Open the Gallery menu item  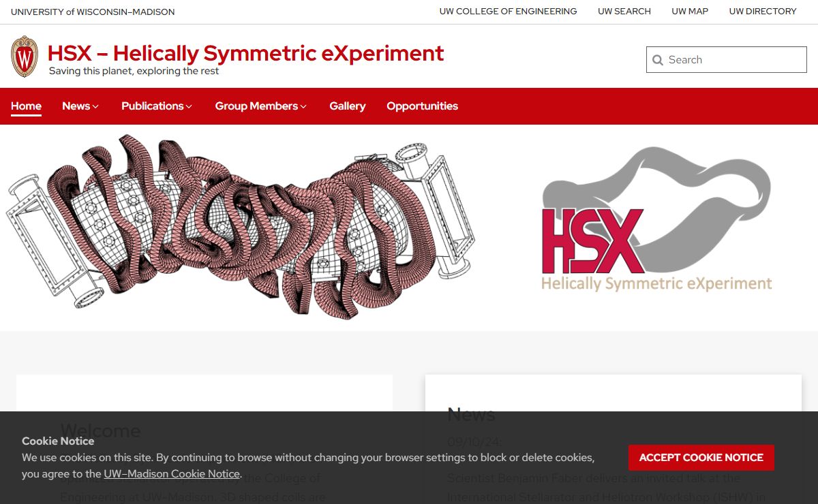[x=348, y=106]
